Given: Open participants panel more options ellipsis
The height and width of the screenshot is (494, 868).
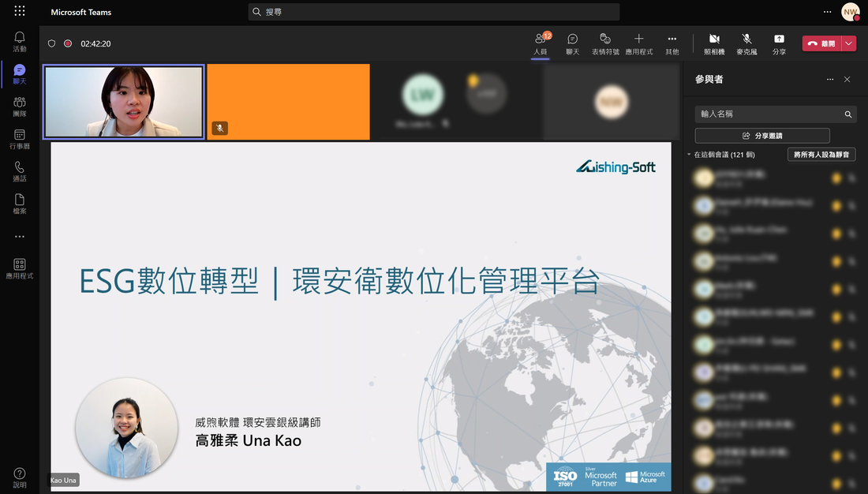Looking at the screenshot, I should point(830,79).
